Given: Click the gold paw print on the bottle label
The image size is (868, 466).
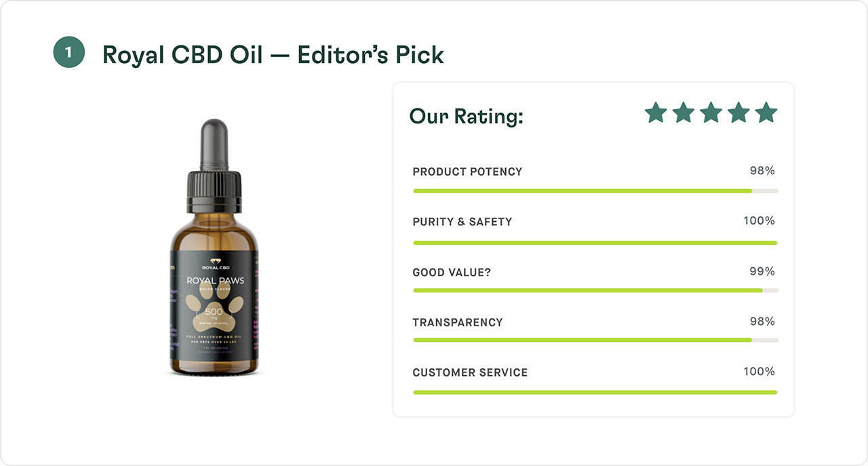Looking at the screenshot, I should point(214,311).
